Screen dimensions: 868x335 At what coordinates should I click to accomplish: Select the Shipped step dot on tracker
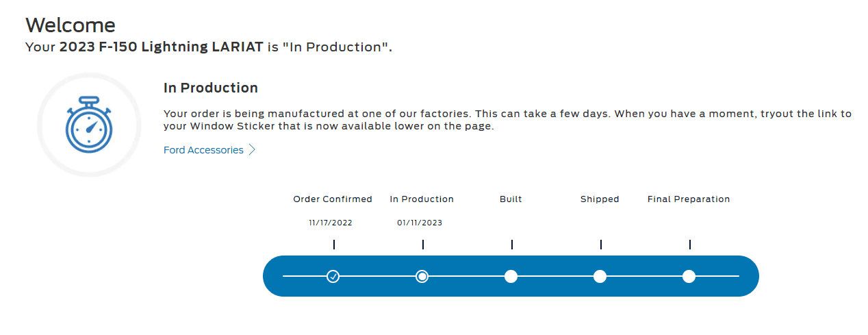(x=600, y=276)
